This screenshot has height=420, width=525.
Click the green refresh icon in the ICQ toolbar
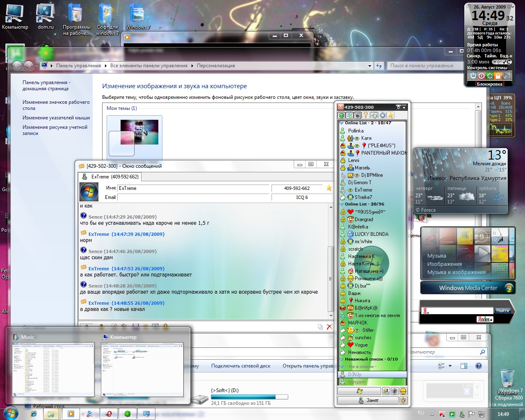342,115
